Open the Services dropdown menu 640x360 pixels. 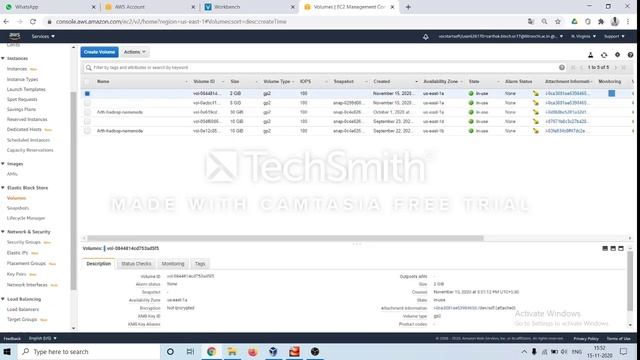point(43,36)
